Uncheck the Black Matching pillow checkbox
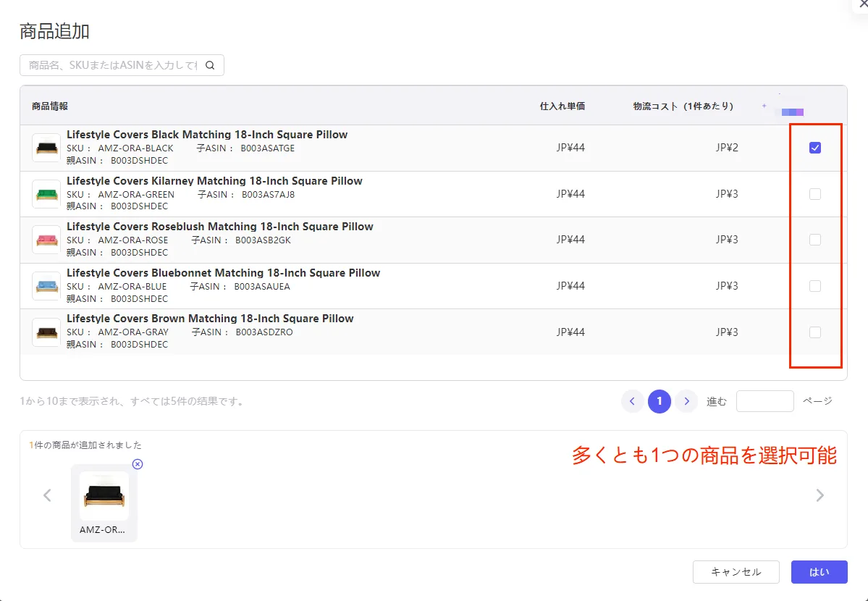 (x=815, y=148)
